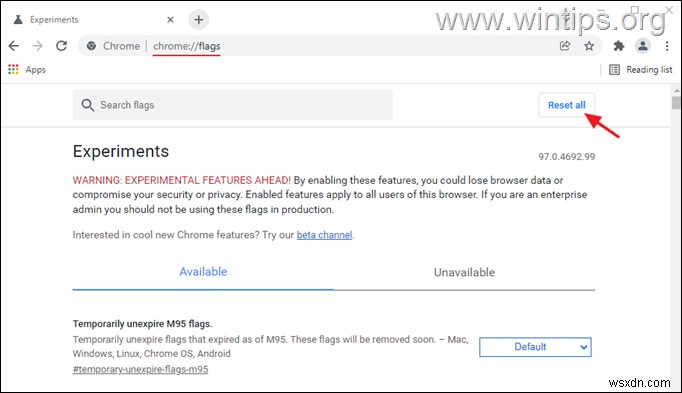The height and width of the screenshot is (393, 682).
Task: Click the Chrome site info icon
Action: 91,46
